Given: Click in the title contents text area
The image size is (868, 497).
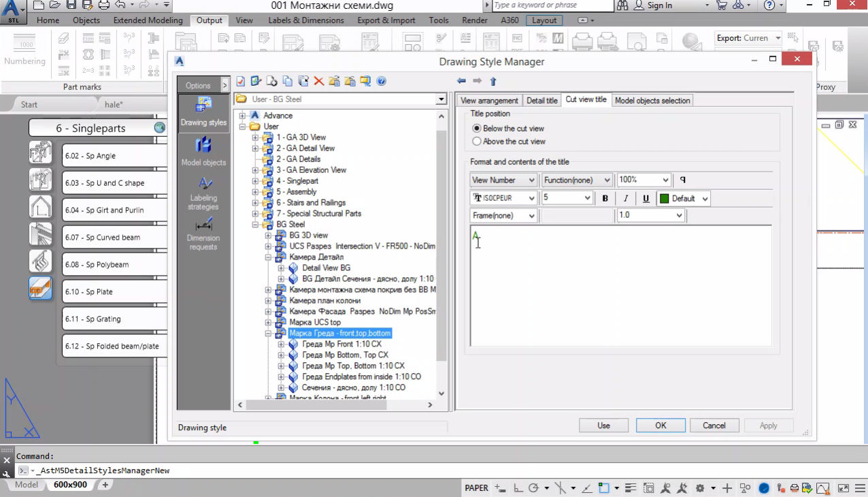Looking at the screenshot, I should point(621,286).
